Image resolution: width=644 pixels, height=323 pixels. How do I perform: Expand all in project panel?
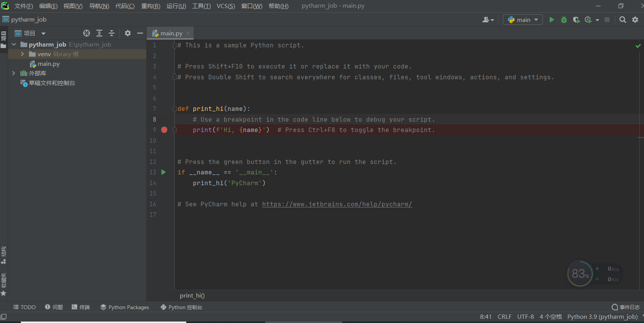pyautogui.click(x=99, y=33)
